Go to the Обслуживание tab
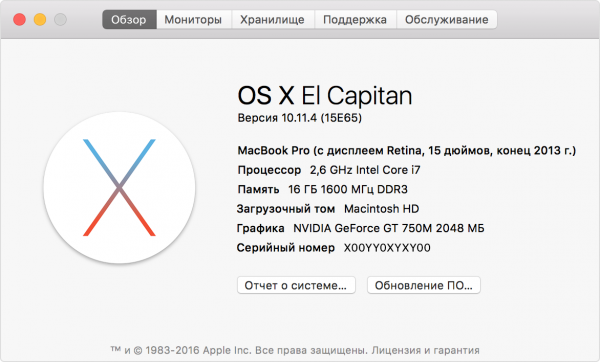This screenshot has height=362, width=600. (447, 20)
